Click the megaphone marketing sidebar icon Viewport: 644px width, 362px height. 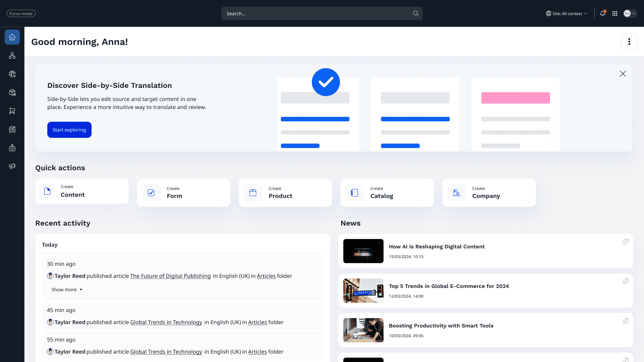[12, 166]
